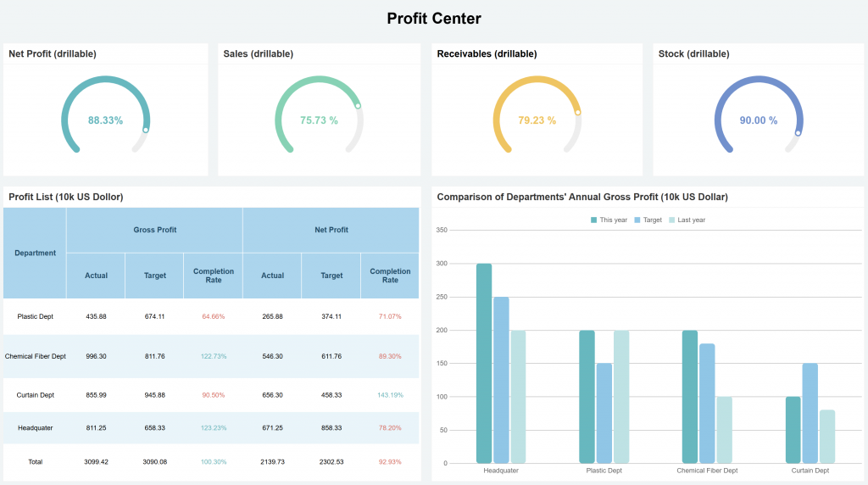Click the 122.73% completion rate cell
Viewport: 868px width, 485px height.
pyautogui.click(x=214, y=356)
